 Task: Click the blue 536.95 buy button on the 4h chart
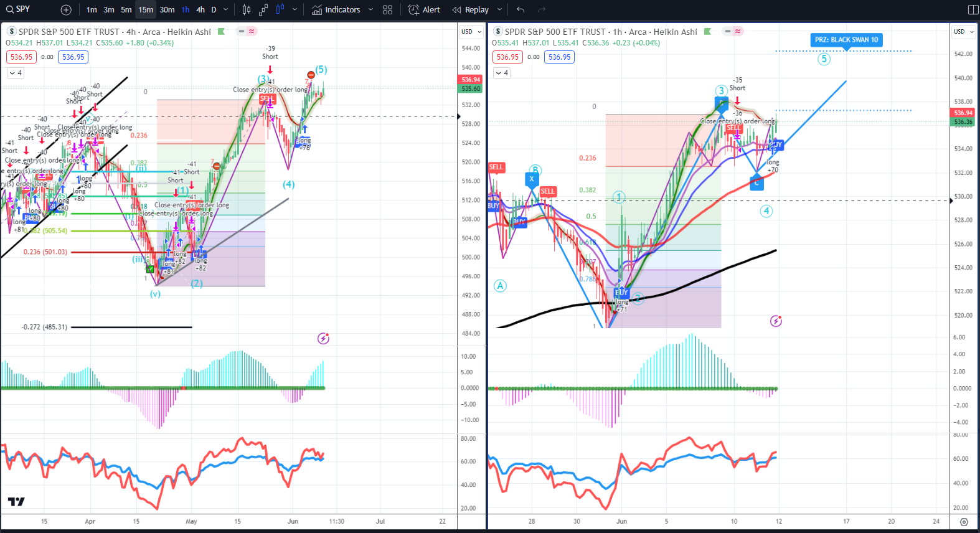pyautogui.click(x=73, y=57)
